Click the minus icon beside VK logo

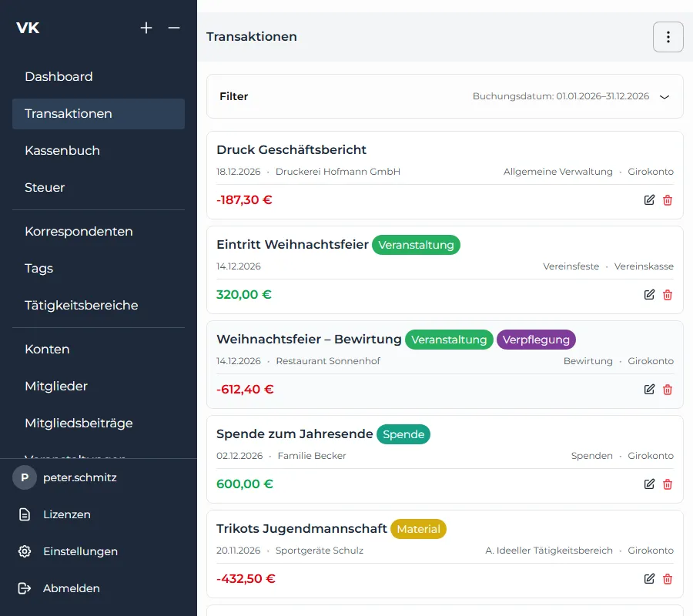coord(174,28)
